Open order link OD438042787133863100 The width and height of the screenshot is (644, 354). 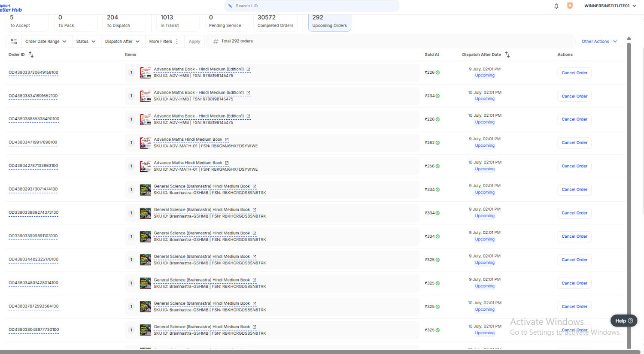(x=33, y=166)
